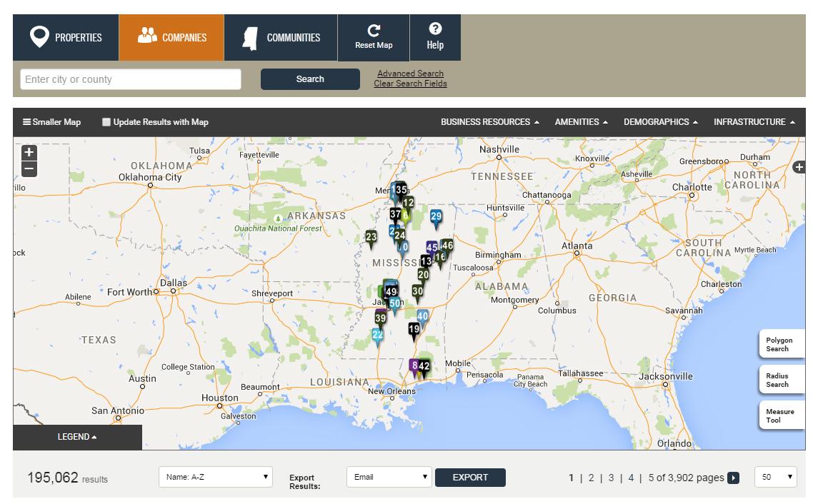The image size is (818, 504).
Task: Select map marker number 37
Action: pyautogui.click(x=396, y=215)
